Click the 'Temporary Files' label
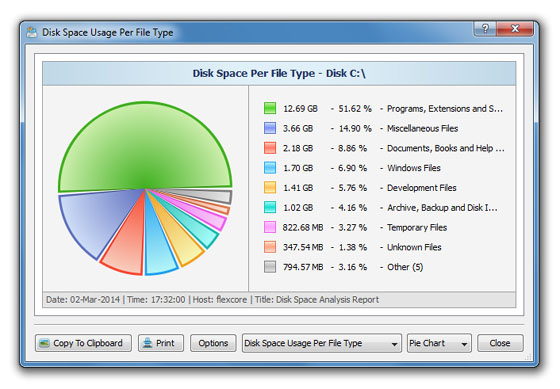This screenshot has height=389, width=560. 417,228
